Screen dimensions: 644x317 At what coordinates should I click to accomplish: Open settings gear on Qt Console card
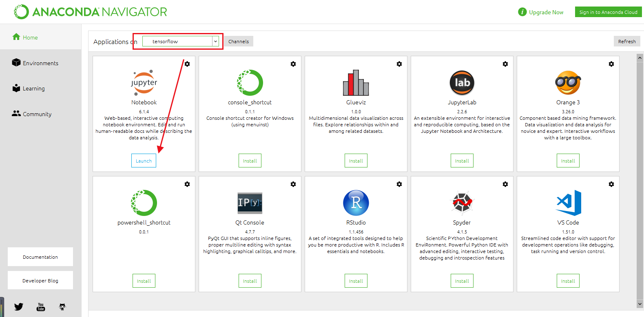[293, 184]
